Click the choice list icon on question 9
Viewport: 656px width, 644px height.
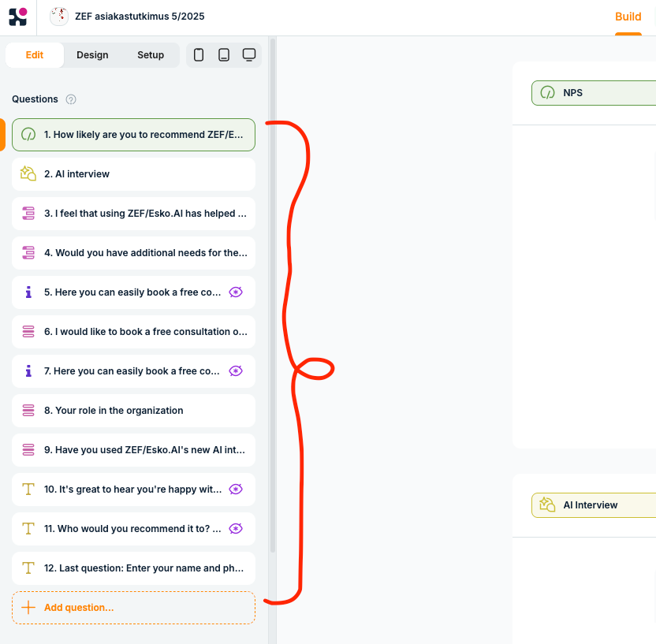pyautogui.click(x=28, y=449)
